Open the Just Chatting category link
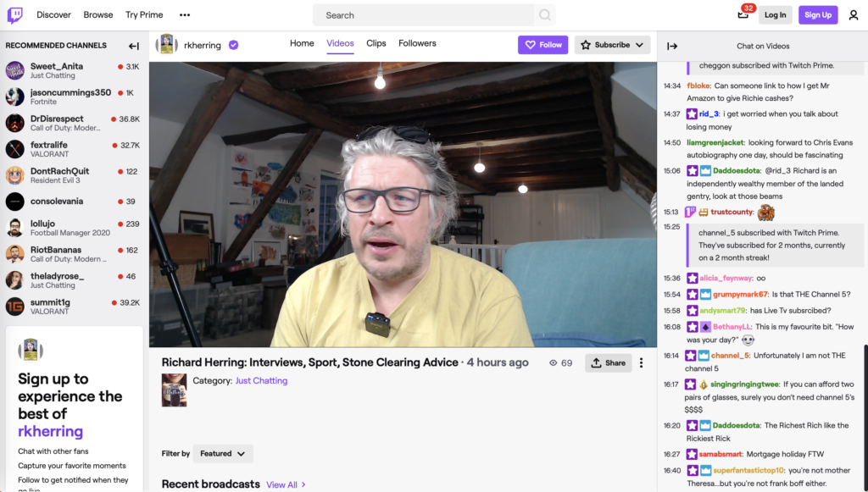Image resolution: width=868 pixels, height=492 pixels. [261, 380]
